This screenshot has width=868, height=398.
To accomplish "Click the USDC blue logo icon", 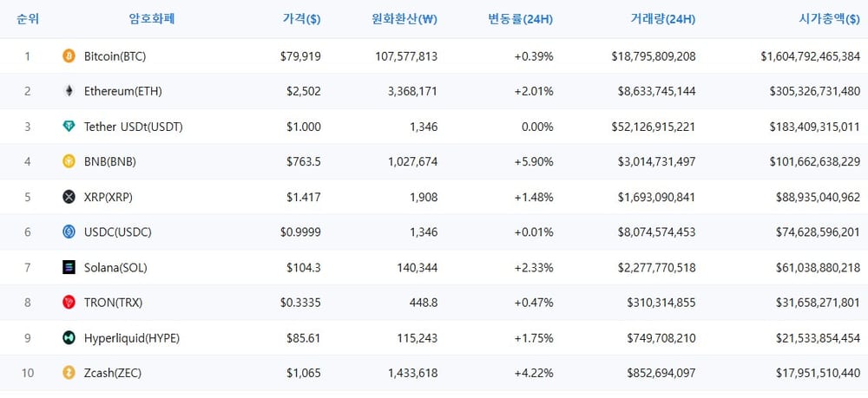I will tap(69, 232).
